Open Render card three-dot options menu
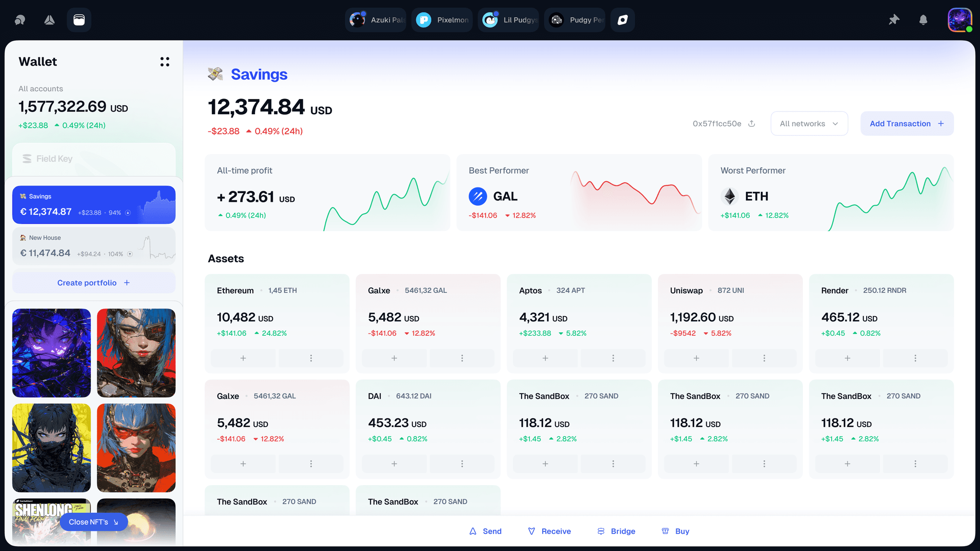 tap(915, 358)
